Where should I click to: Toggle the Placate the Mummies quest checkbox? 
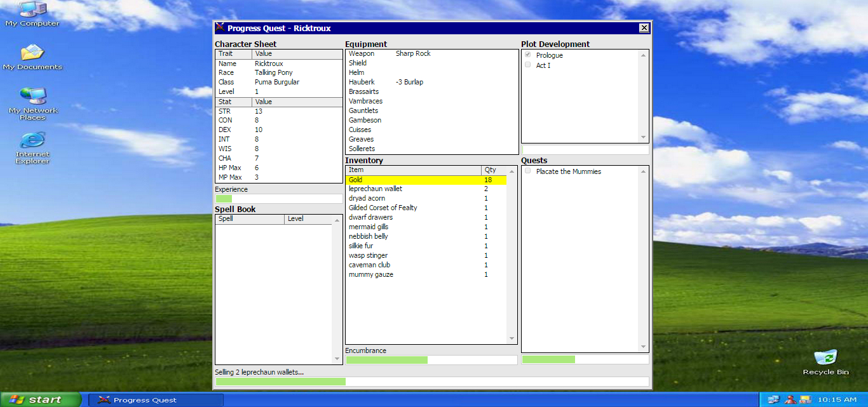coord(527,171)
